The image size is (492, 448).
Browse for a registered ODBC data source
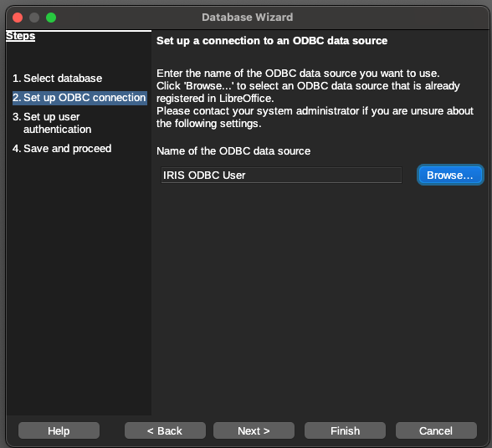[450, 175]
